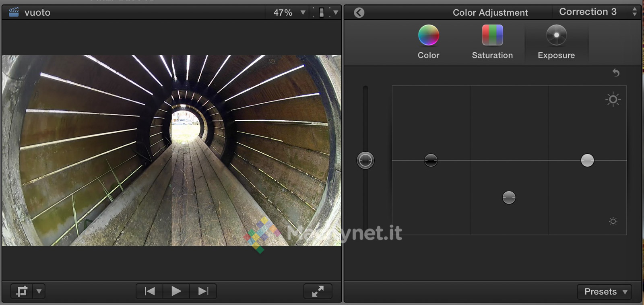This screenshot has height=305, width=644.
Task: Switch to the Saturation tab
Action: [x=492, y=42]
